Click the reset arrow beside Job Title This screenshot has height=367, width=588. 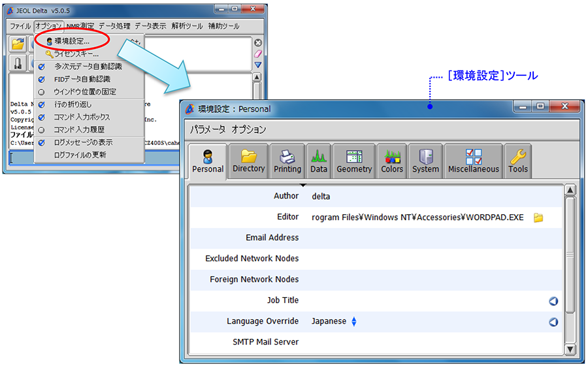point(553,300)
